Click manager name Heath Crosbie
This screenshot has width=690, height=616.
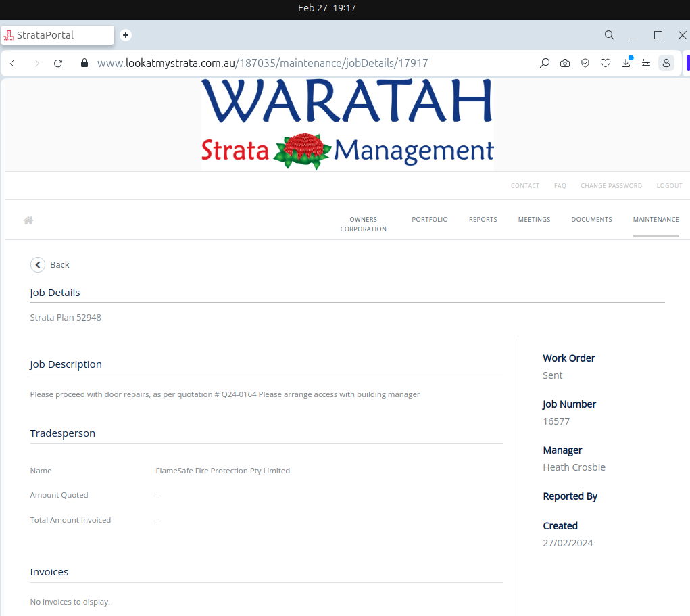574,467
